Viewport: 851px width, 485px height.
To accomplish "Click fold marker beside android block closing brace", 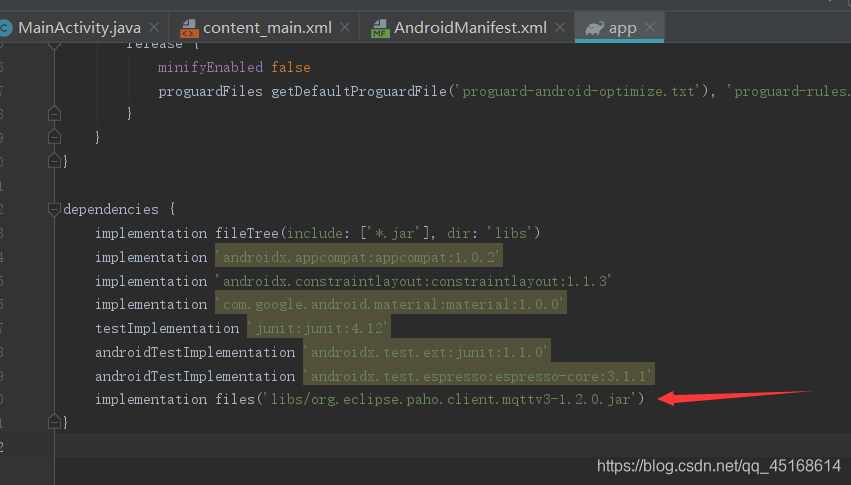I will click(x=54, y=161).
